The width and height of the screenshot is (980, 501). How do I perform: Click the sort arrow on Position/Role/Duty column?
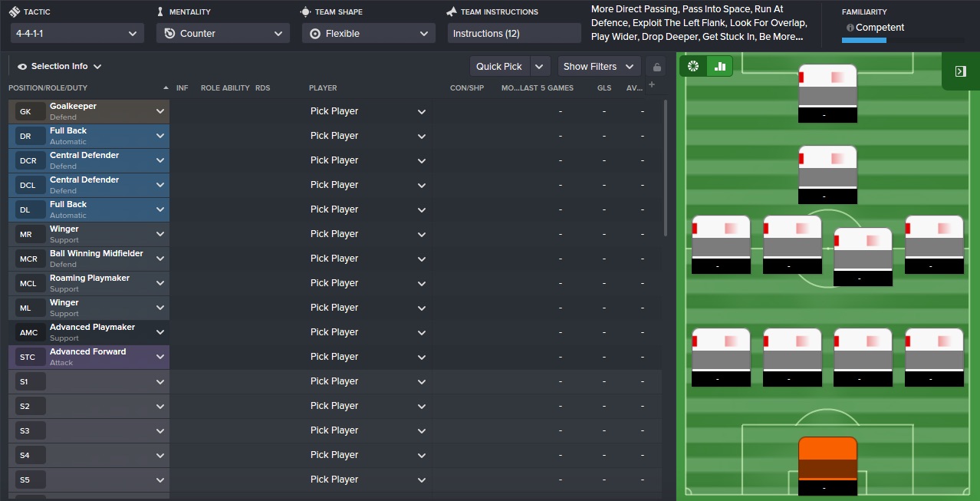point(166,88)
